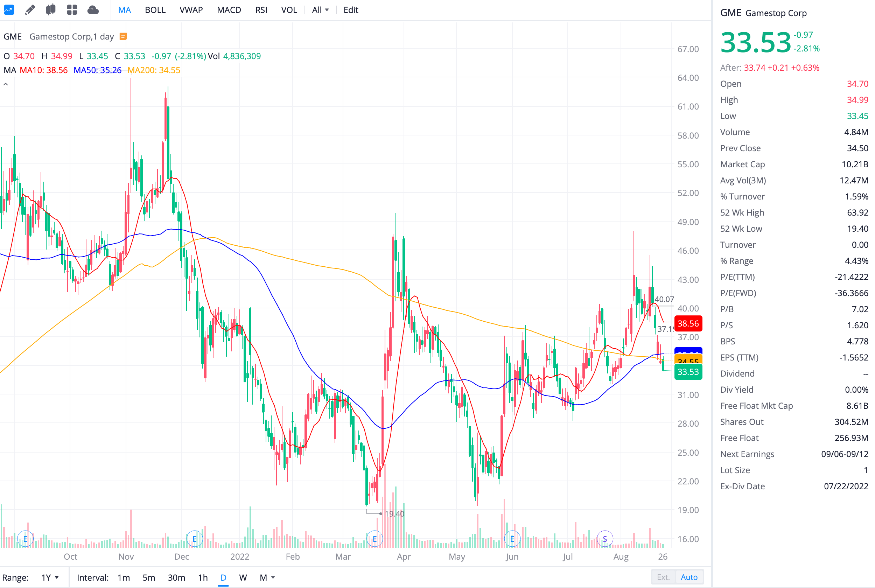
Task: Click the S split marker near August
Action: pos(605,539)
